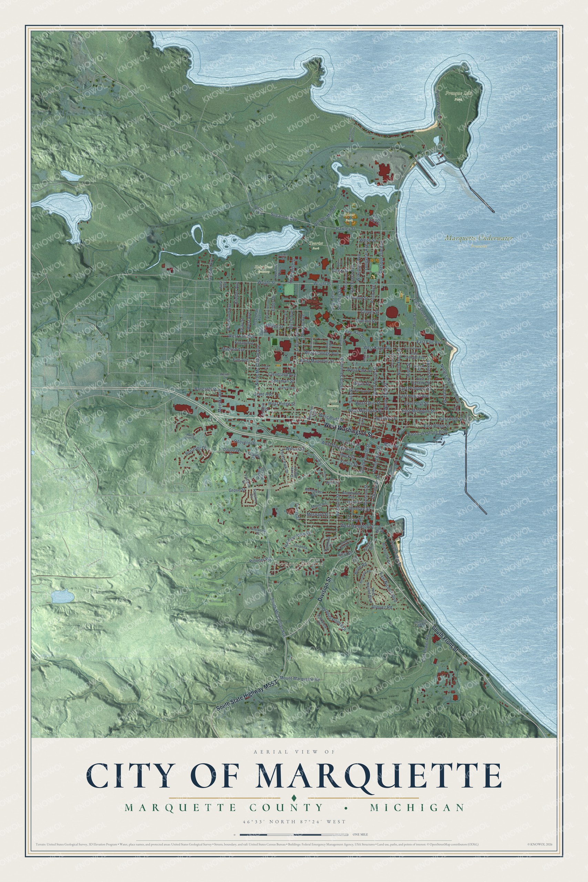Click the "Waldo St" street label
Image resolution: width=588 pixels, height=882 pixels.
click(x=275, y=326)
